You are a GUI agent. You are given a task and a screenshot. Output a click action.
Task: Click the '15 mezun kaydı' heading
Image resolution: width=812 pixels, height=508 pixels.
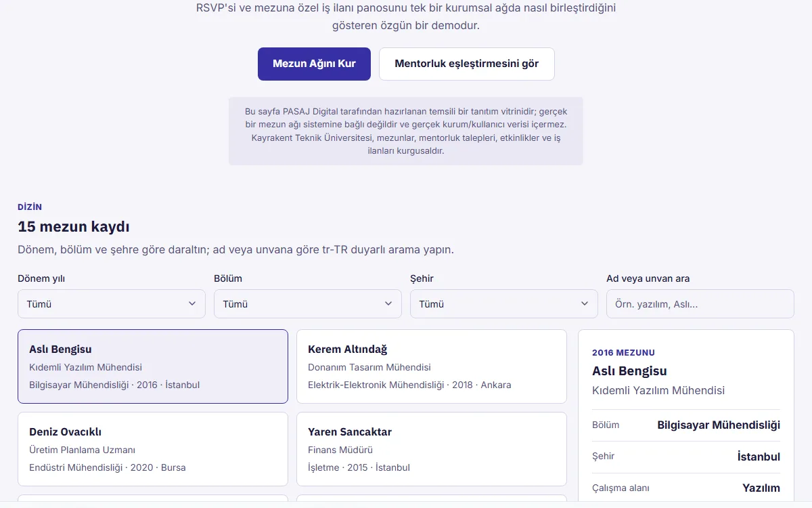(x=74, y=227)
